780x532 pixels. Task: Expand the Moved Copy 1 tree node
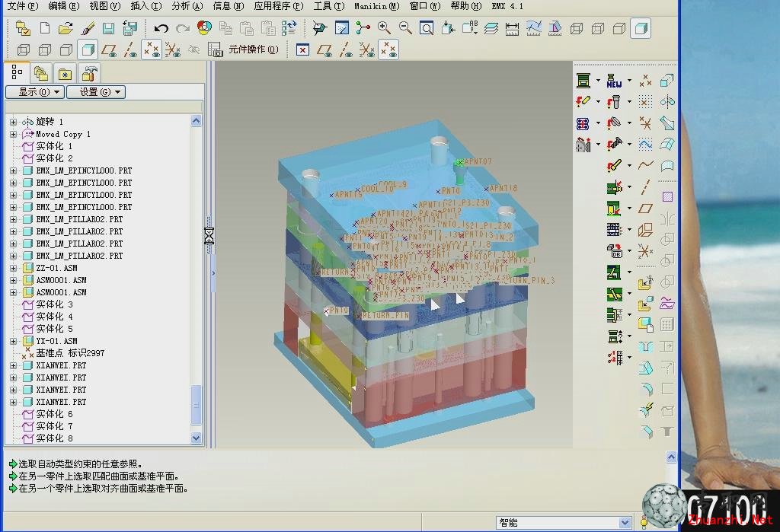point(14,134)
